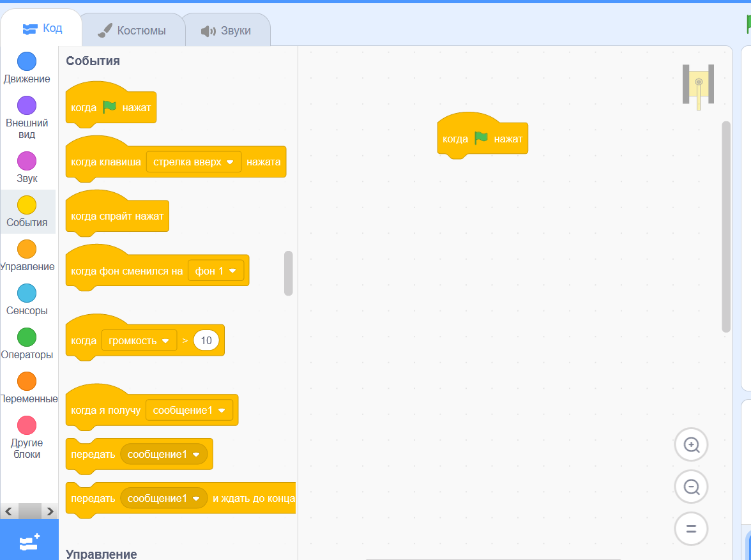Click the value field showing 10

206,340
